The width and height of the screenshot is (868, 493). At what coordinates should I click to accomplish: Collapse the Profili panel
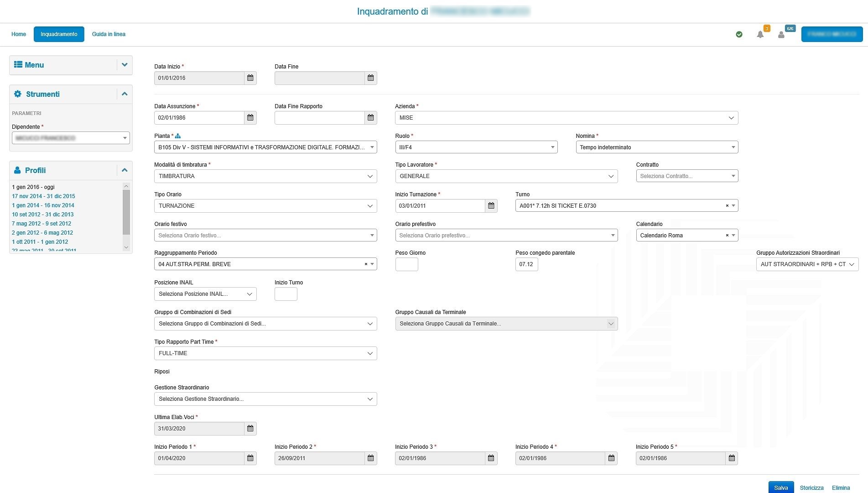point(125,170)
